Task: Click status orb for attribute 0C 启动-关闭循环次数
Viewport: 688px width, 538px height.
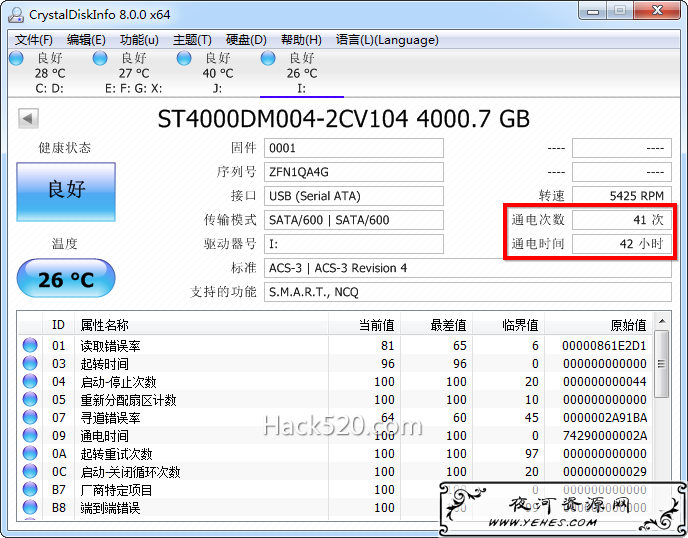Action: [x=30, y=471]
